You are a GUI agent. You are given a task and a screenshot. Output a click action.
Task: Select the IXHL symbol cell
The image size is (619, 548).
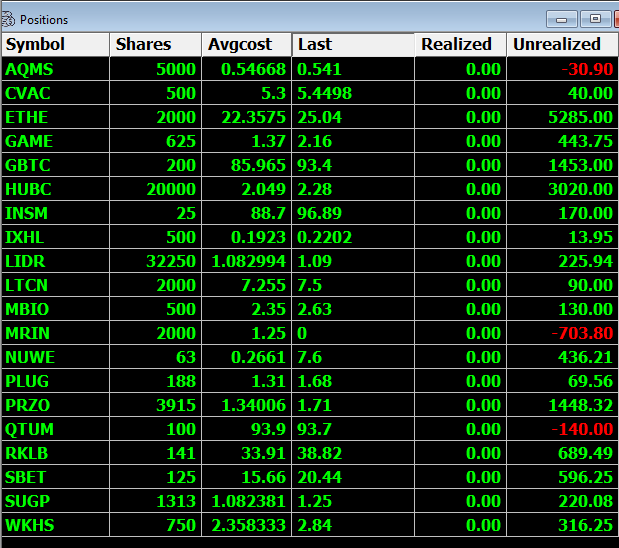[x=56, y=237]
